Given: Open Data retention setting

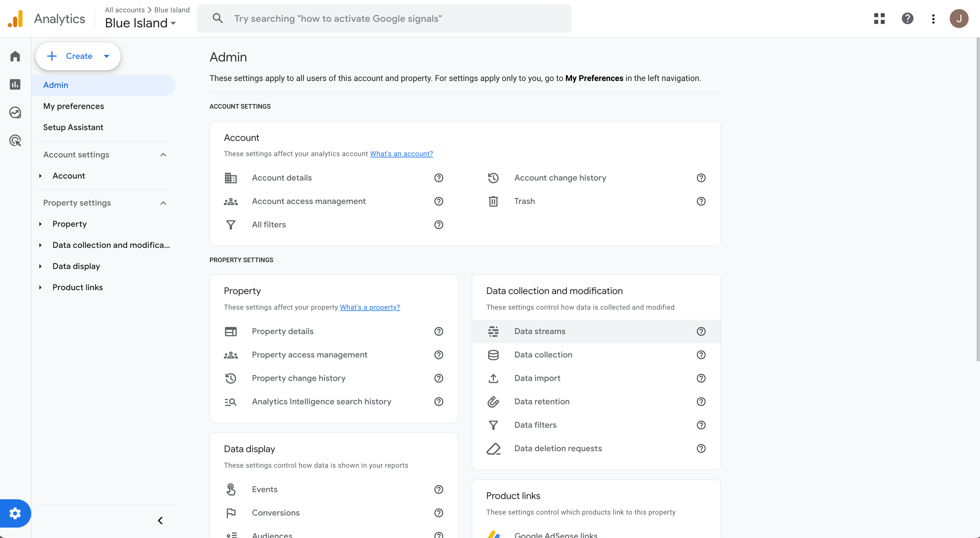Looking at the screenshot, I should coord(542,402).
